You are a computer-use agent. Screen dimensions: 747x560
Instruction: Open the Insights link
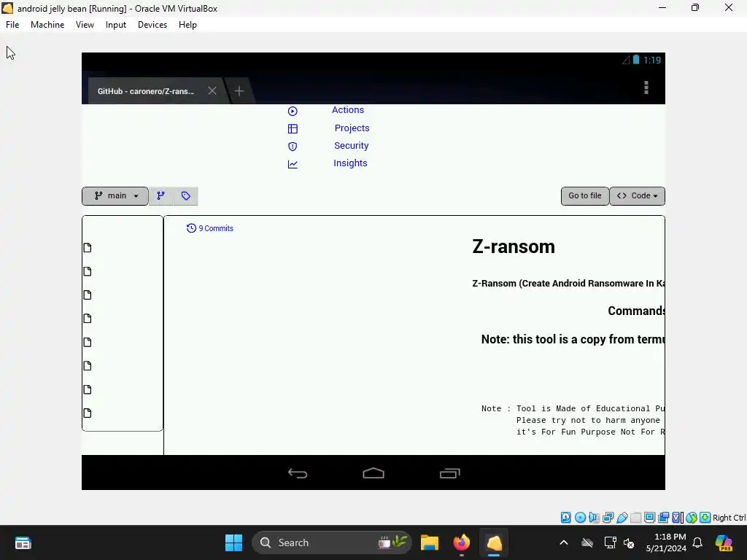(350, 163)
